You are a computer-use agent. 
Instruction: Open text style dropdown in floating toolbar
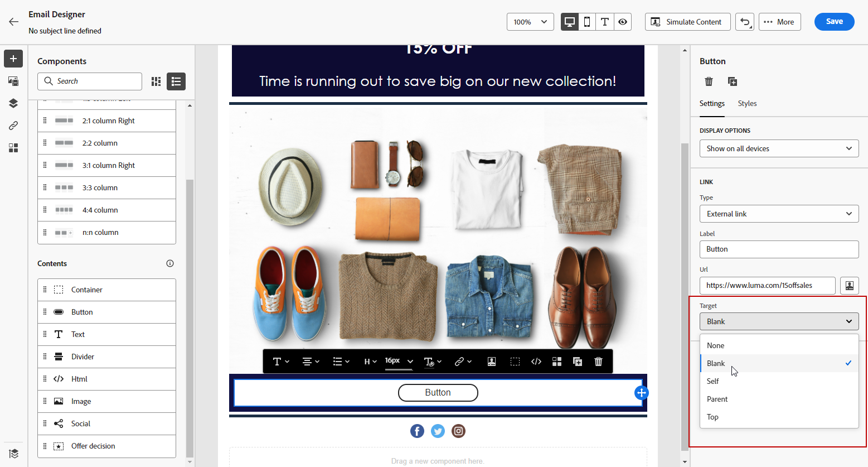[x=281, y=362]
